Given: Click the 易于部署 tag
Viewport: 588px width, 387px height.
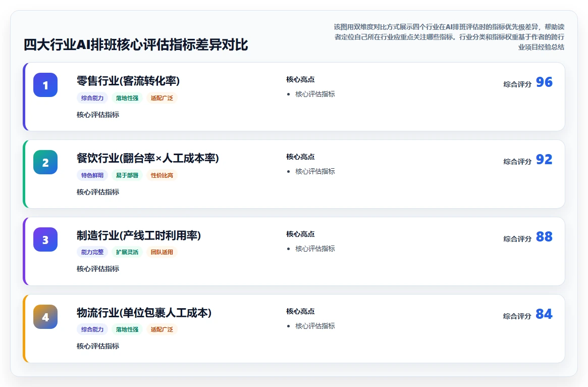Looking at the screenshot, I should coord(127,175).
